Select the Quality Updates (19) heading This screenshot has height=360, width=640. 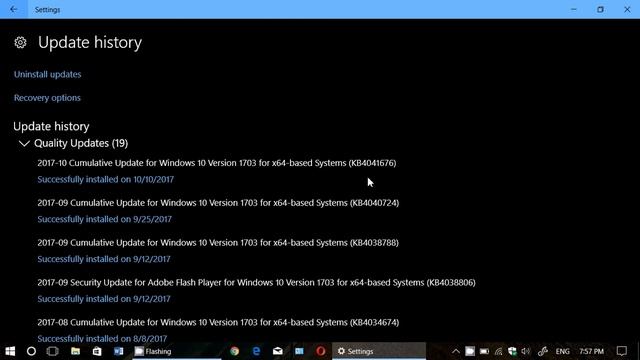(x=81, y=143)
